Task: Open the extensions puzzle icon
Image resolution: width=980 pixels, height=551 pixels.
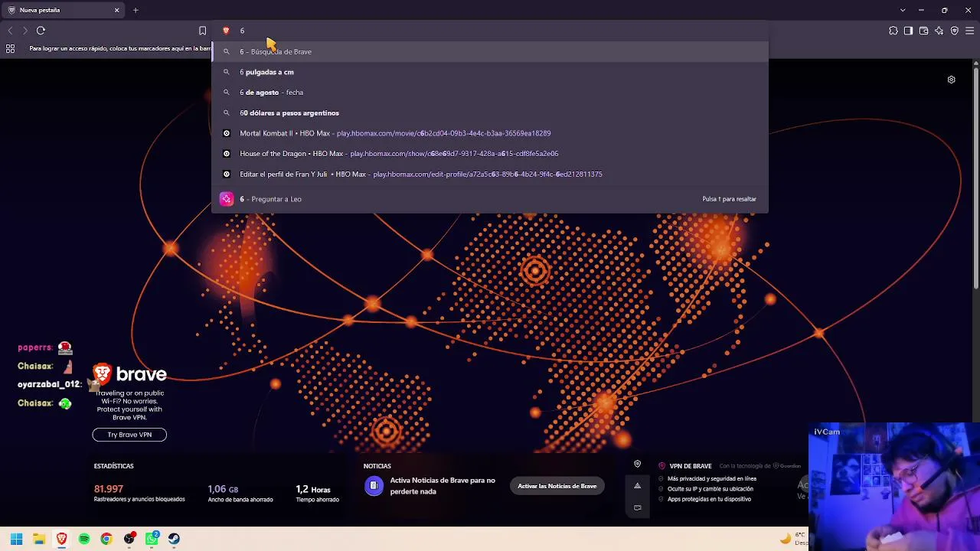Action: click(x=893, y=31)
